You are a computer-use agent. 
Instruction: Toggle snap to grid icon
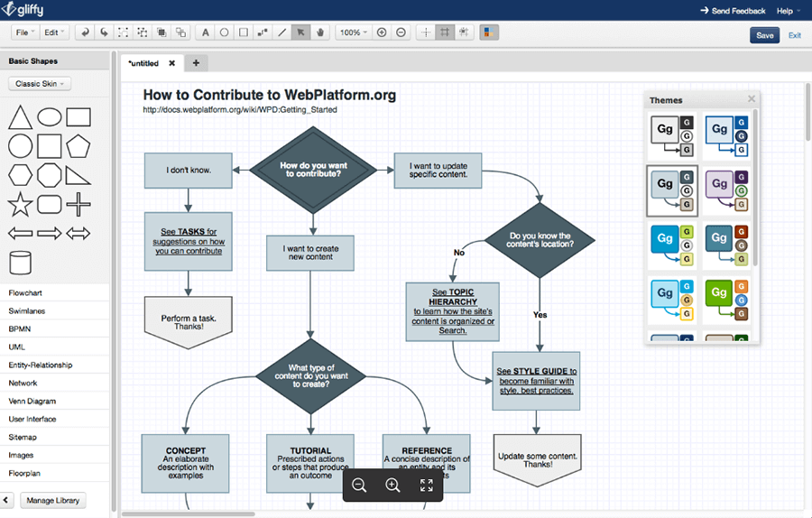[x=464, y=32]
